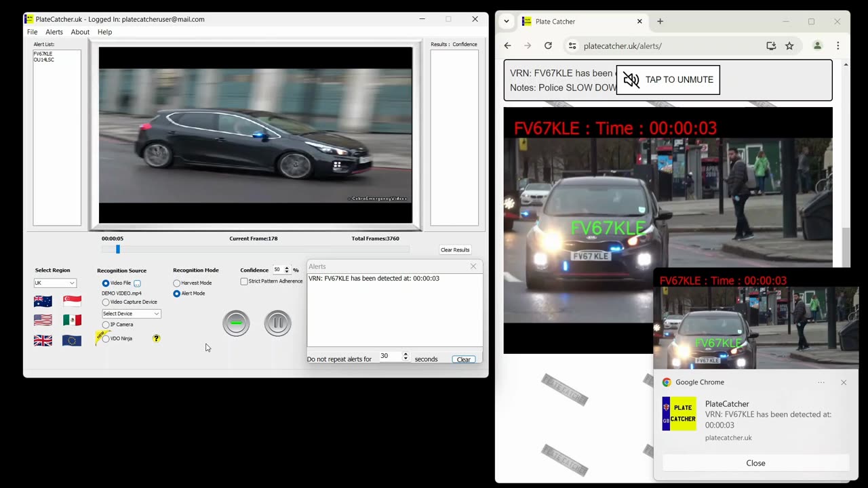Open the About menu

click(80, 32)
